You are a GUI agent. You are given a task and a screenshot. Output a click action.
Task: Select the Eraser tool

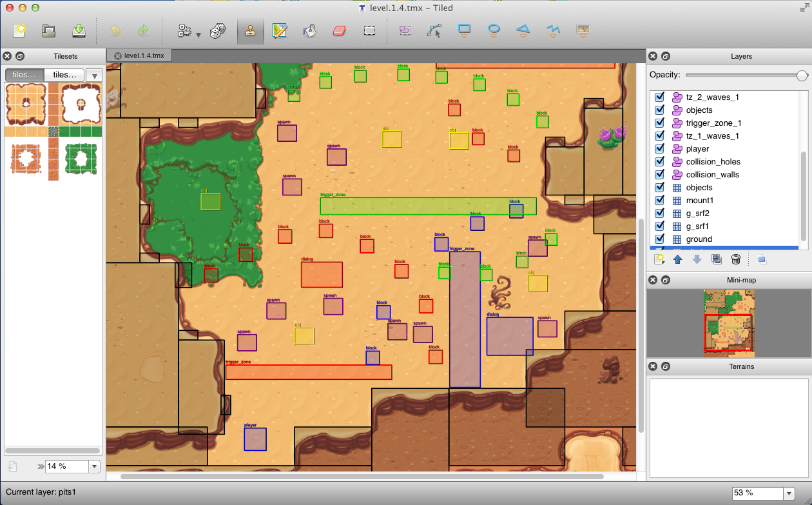tap(339, 30)
